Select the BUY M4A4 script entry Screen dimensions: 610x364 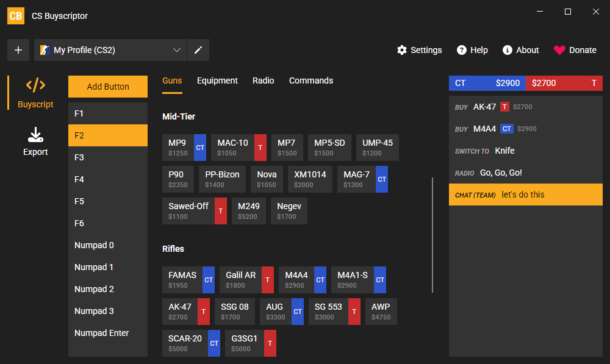pyautogui.click(x=526, y=129)
